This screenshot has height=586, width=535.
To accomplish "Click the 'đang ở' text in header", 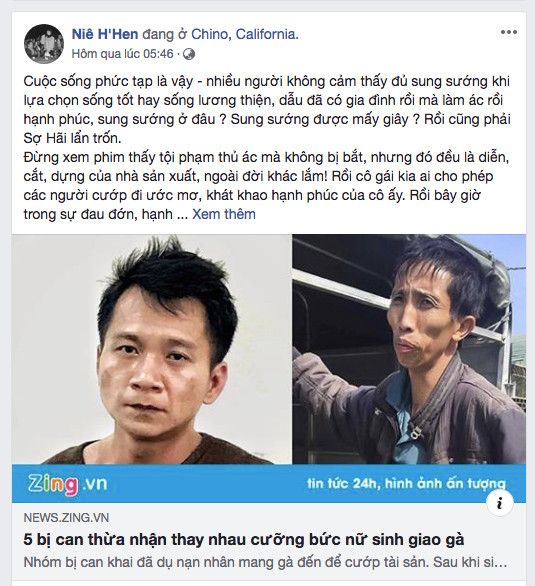I will [165, 34].
